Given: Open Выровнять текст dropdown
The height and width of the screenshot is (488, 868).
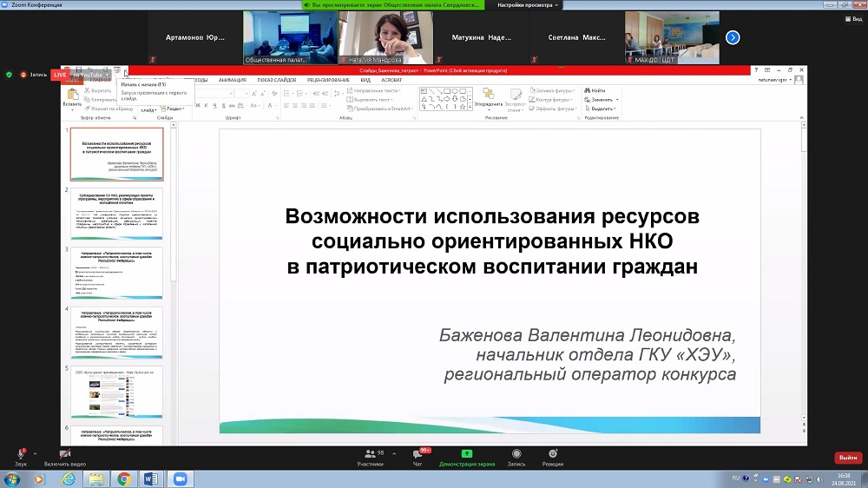Looking at the screenshot, I should tap(370, 100).
